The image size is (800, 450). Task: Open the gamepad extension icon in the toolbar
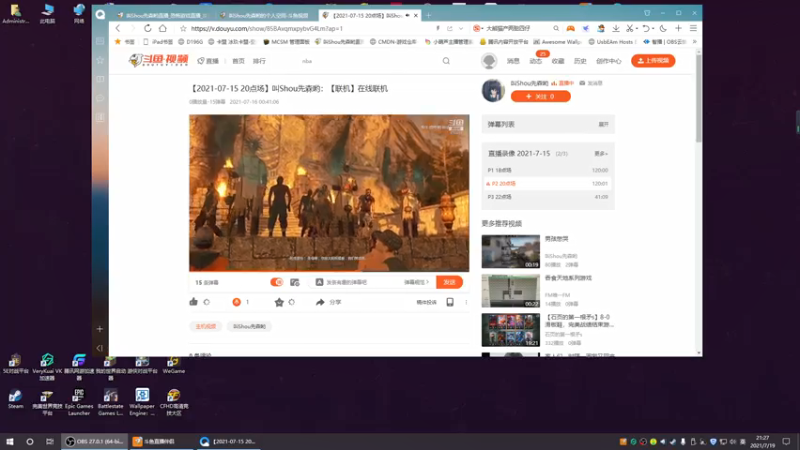570,29
